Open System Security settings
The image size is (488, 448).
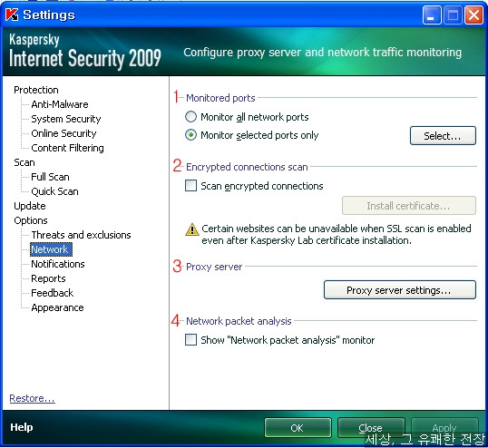pos(66,119)
